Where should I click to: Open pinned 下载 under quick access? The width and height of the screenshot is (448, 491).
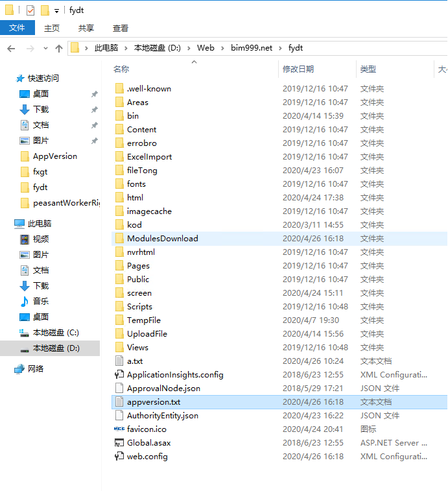click(41, 110)
